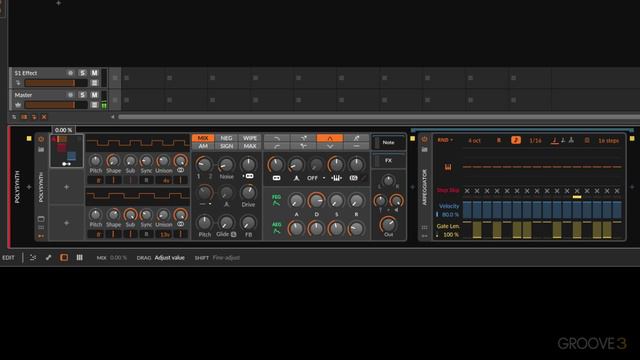
Task: Toggle first Step Skip X in Arpeggiator
Action: pos(467,191)
